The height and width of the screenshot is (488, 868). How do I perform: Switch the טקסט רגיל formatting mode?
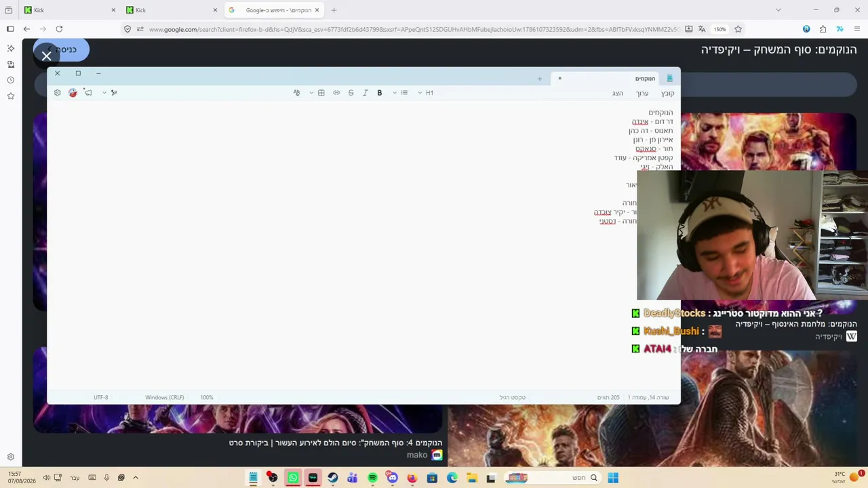pos(513,397)
